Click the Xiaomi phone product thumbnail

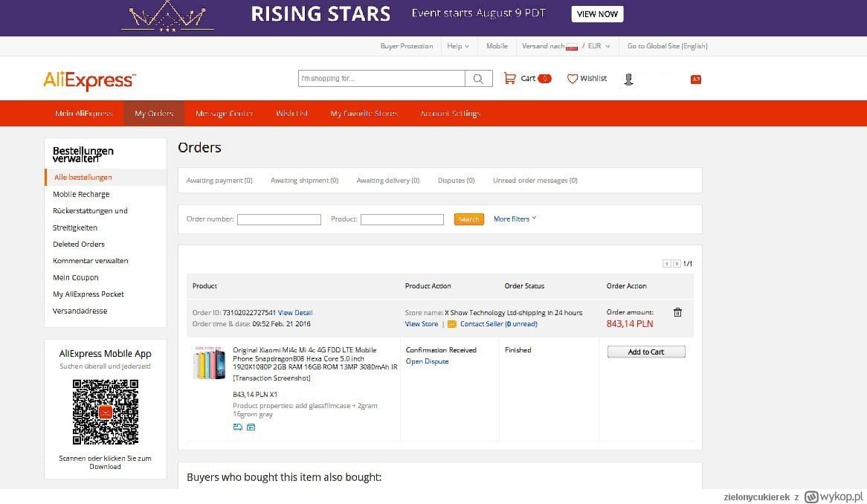(x=209, y=363)
